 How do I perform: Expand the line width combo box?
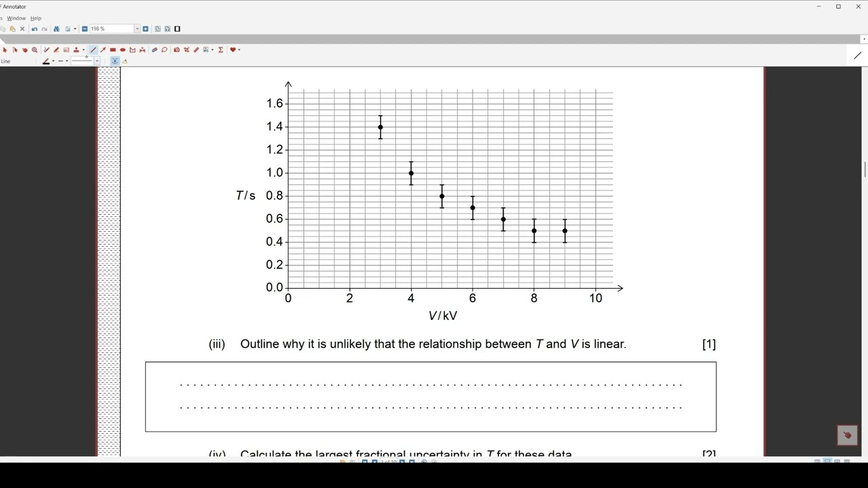[x=97, y=61]
